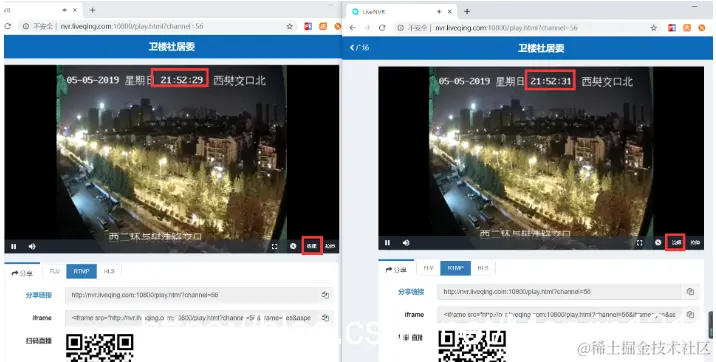
Task: Click the iframe code field in right window
Action: pyautogui.click(x=559, y=315)
